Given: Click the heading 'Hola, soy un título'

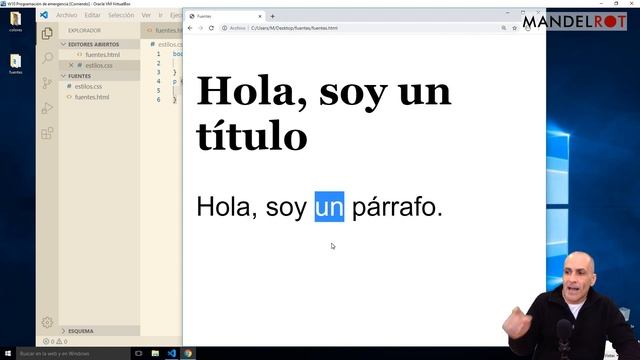Looking at the screenshot, I should 324,113.
